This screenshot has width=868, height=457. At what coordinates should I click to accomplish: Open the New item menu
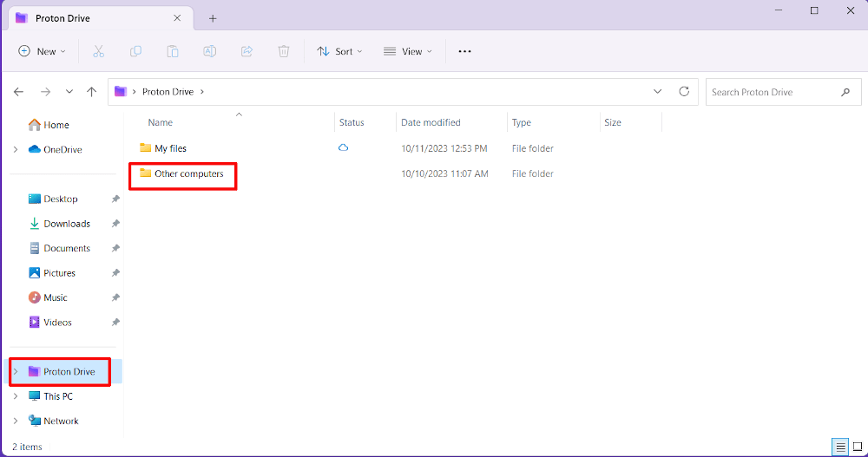[42, 51]
